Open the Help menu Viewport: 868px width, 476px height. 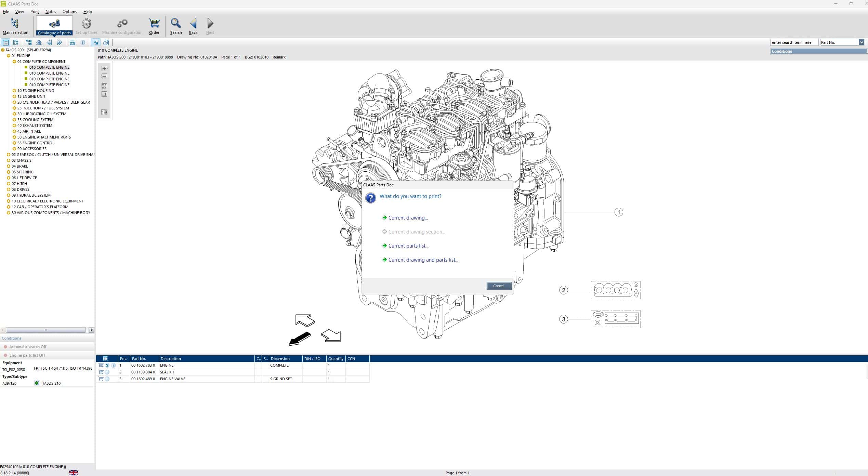click(88, 12)
